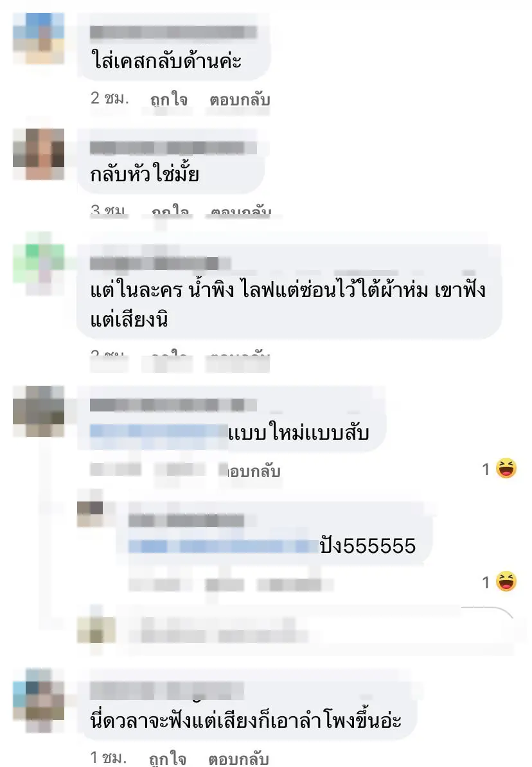Reply to แบบใหม่แบบสับ comment via ตอบกลับ

(x=251, y=471)
